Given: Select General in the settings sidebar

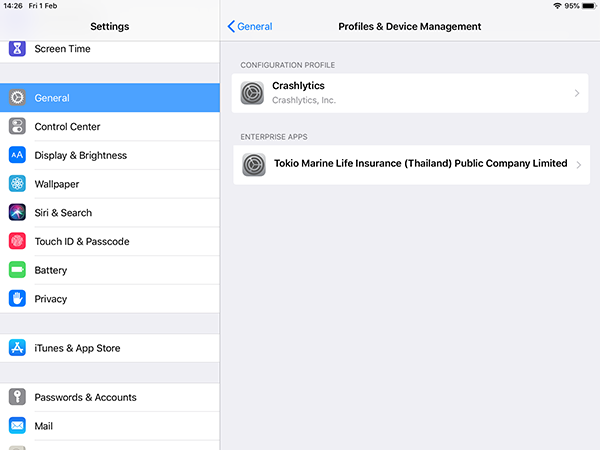Looking at the screenshot, I should [110, 98].
